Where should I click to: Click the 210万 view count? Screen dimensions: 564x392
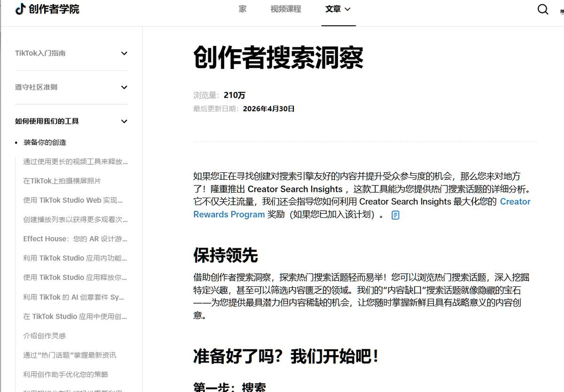[235, 95]
